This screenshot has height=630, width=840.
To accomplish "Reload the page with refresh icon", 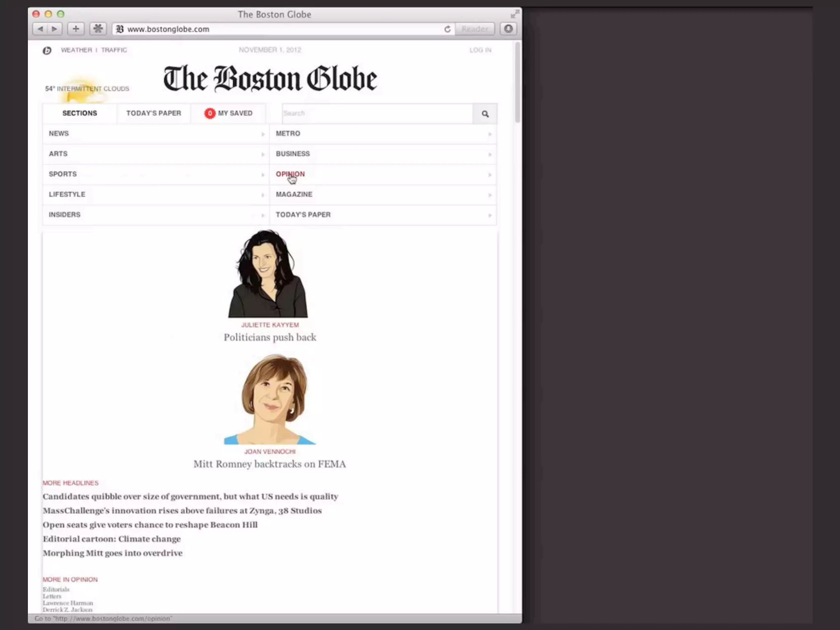I will (447, 29).
